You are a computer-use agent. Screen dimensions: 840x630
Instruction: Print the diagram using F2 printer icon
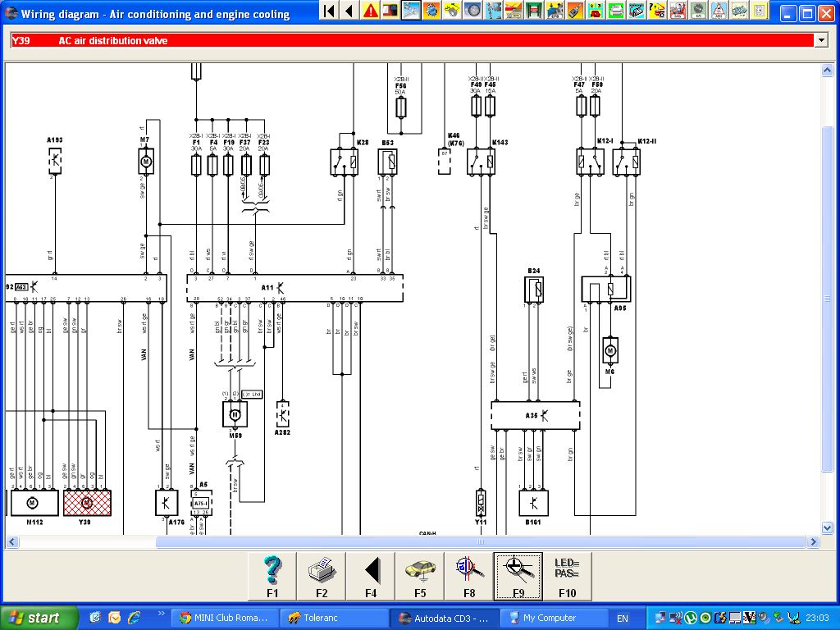322,577
